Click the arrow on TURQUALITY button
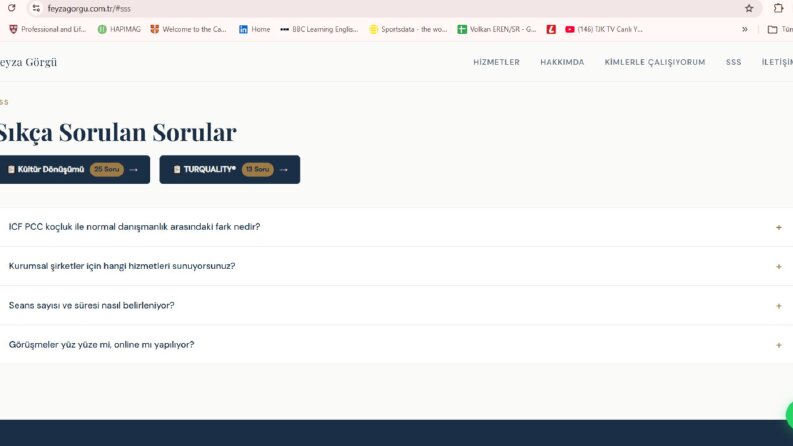 (284, 170)
